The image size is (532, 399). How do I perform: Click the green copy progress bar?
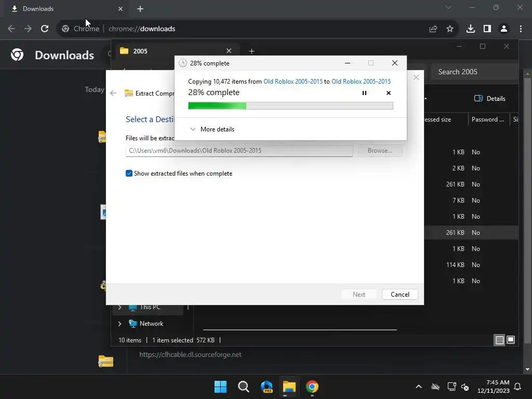click(x=290, y=106)
